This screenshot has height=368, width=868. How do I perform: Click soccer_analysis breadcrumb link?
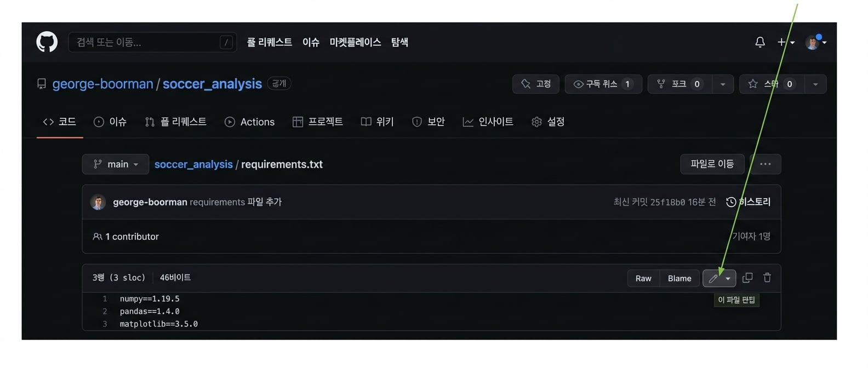(193, 164)
